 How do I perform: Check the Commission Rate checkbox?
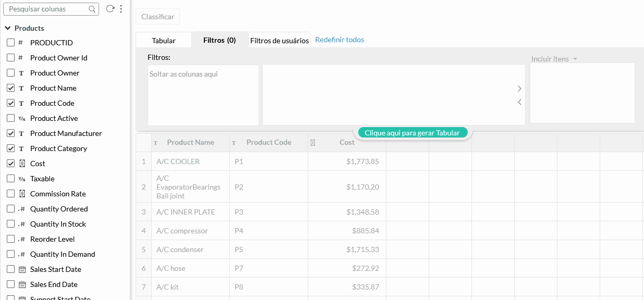coord(10,194)
